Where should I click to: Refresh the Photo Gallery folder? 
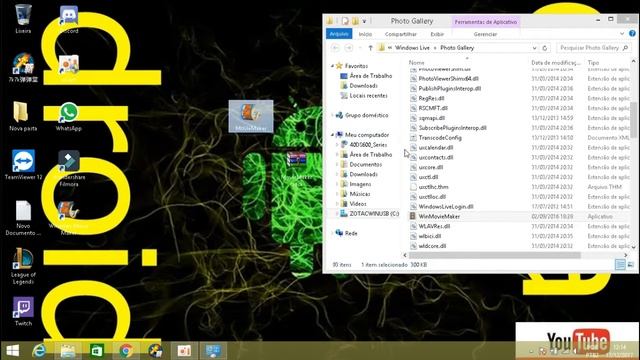click(544, 48)
